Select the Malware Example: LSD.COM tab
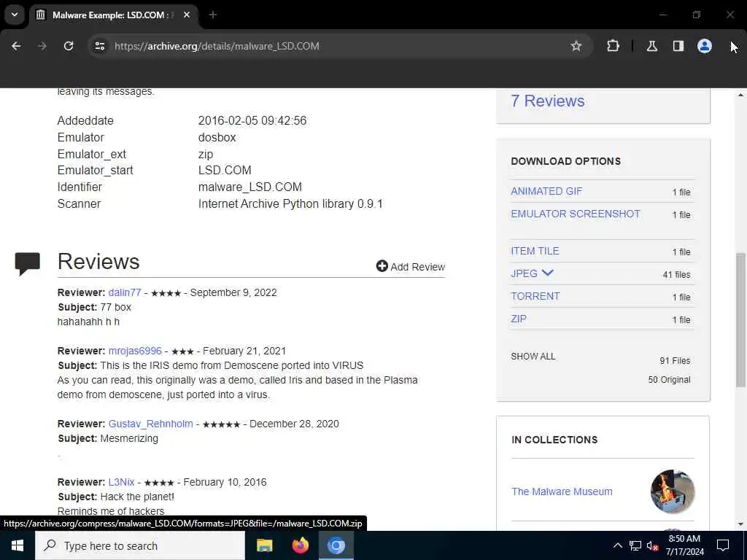 pos(115,15)
